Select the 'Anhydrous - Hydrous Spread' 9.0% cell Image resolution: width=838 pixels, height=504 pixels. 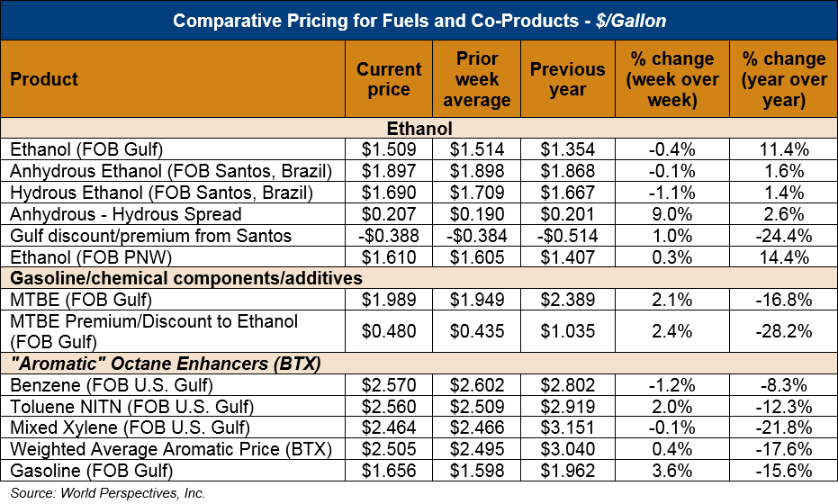[x=672, y=214]
